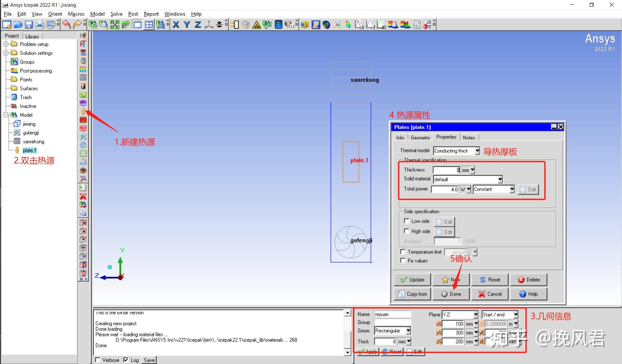Switch to the Library tab

coord(32,36)
